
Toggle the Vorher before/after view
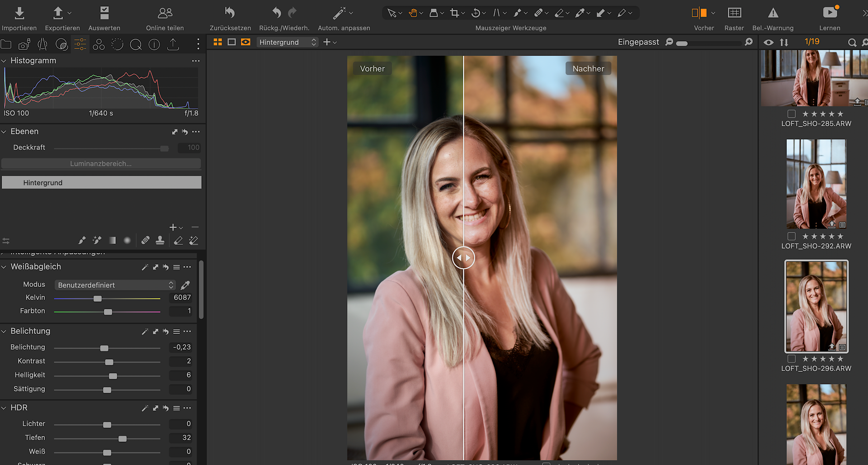(x=699, y=13)
